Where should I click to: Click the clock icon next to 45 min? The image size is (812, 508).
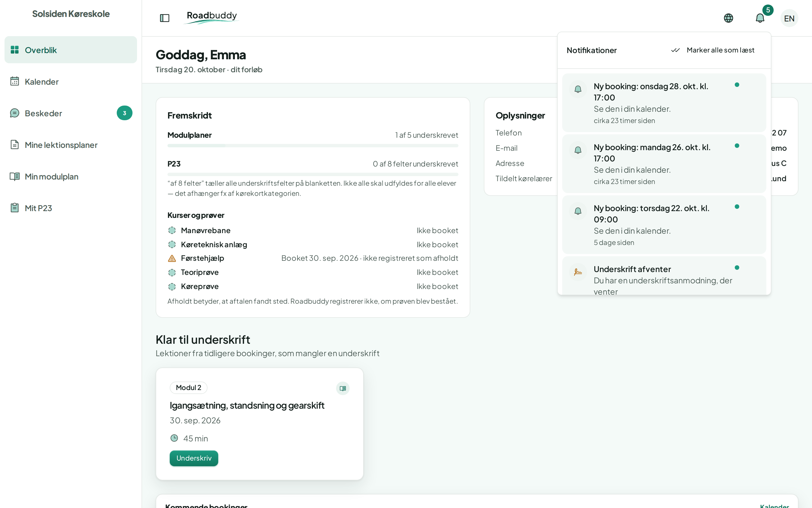pyautogui.click(x=174, y=438)
